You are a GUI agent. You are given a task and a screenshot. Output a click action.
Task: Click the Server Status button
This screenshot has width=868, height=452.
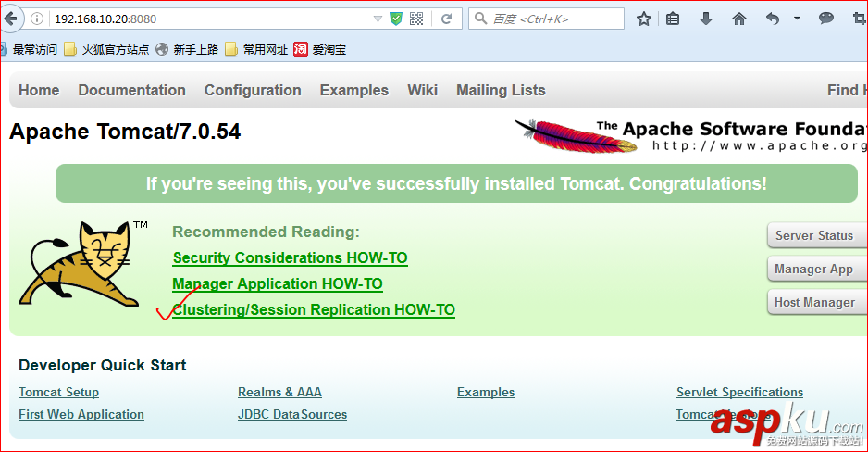point(817,236)
